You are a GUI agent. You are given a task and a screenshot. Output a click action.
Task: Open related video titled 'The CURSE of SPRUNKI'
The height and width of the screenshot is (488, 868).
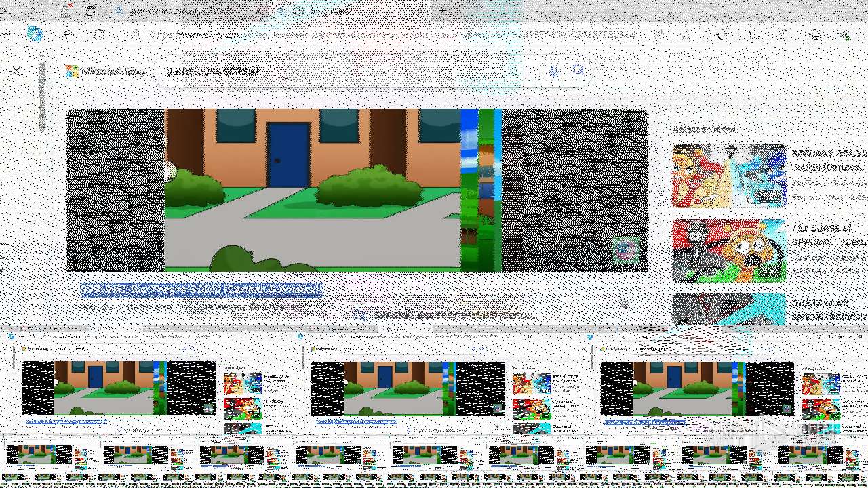pyautogui.click(x=829, y=235)
